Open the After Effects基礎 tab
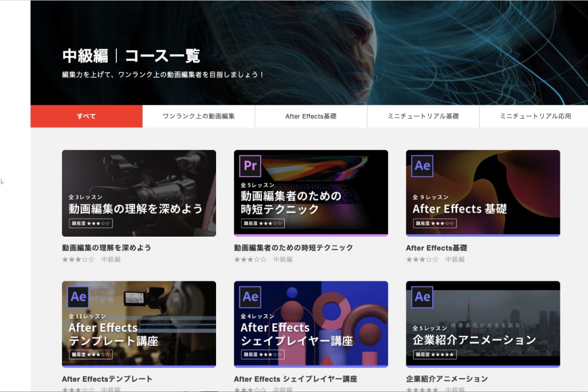This screenshot has width=588, height=392. pos(311,116)
